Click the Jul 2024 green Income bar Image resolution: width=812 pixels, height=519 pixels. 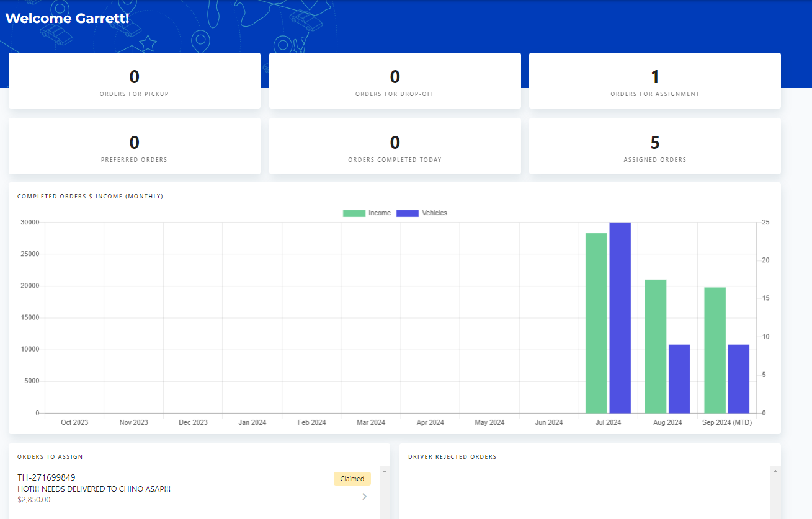[x=597, y=323]
